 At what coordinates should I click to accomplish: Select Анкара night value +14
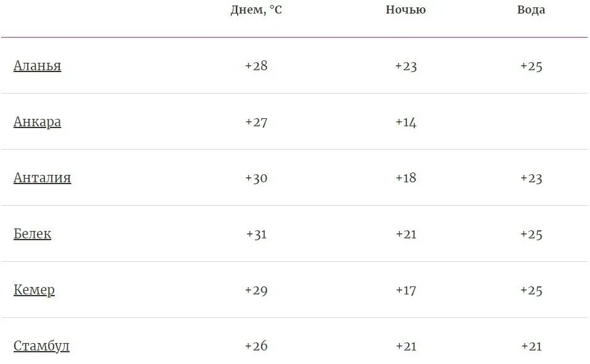click(406, 122)
